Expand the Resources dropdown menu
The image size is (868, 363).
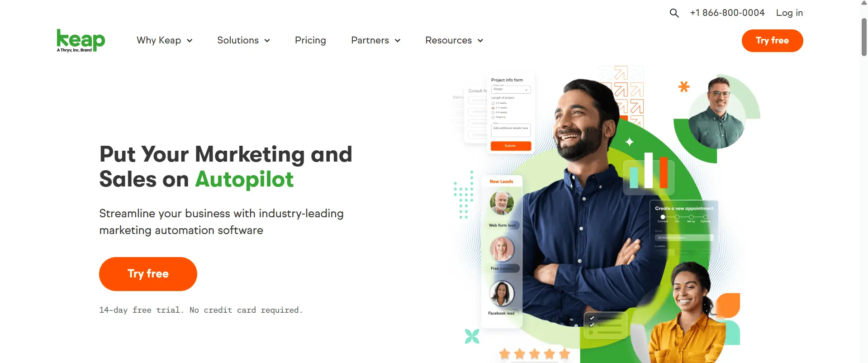(x=455, y=40)
